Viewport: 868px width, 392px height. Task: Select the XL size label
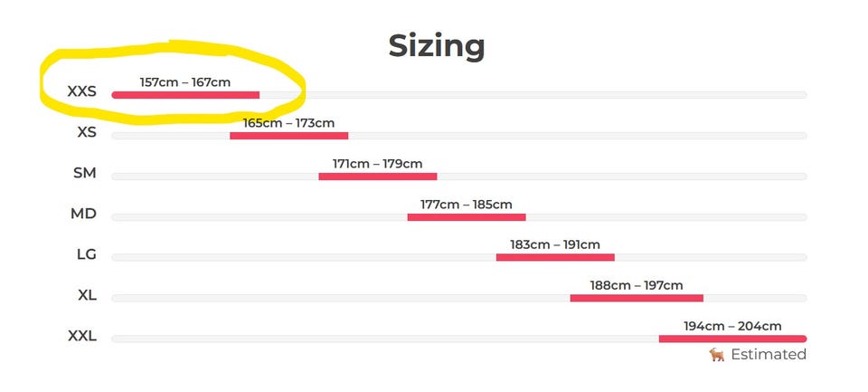click(88, 295)
